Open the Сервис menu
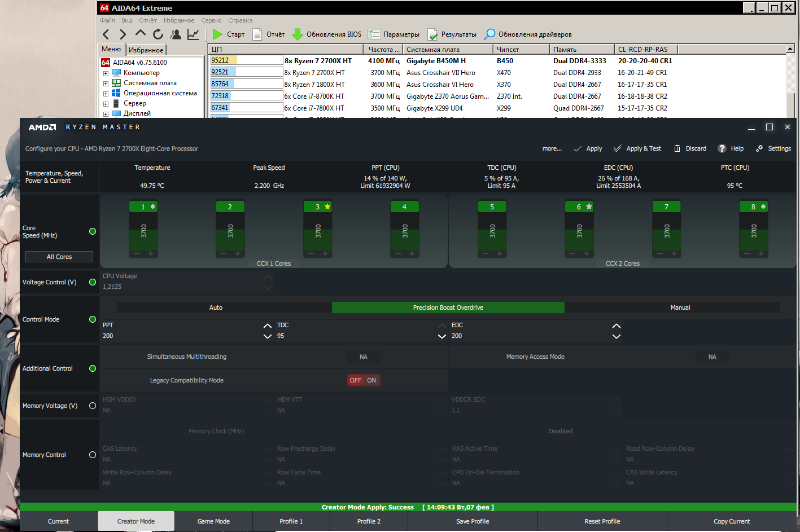Screen dimensions: 800x532 [x=211, y=20]
